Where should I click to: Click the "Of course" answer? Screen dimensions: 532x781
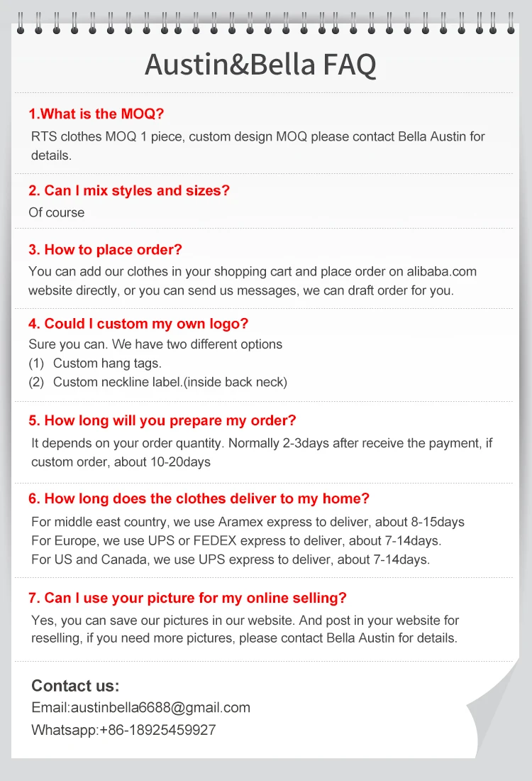(x=56, y=212)
